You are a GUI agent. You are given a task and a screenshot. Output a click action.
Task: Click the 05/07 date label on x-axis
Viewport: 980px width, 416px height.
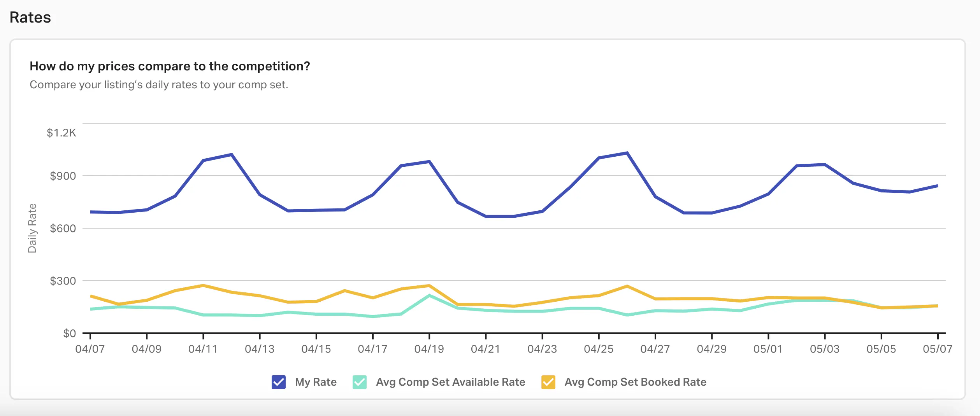[938, 349]
